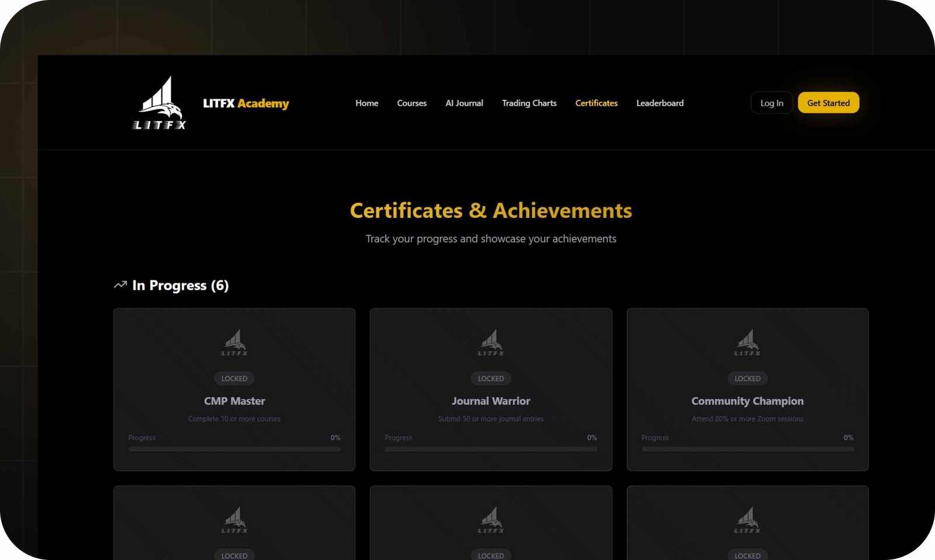Click the 0% value on Journal Warrior
935x560 pixels.
point(592,437)
